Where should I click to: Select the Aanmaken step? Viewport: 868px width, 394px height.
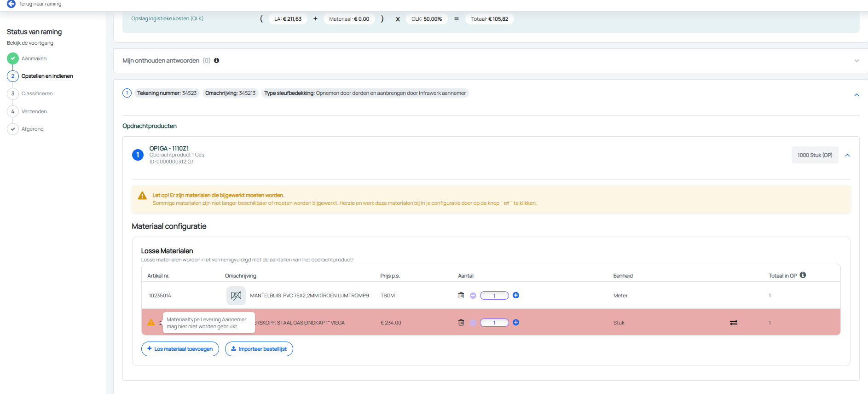click(34, 58)
